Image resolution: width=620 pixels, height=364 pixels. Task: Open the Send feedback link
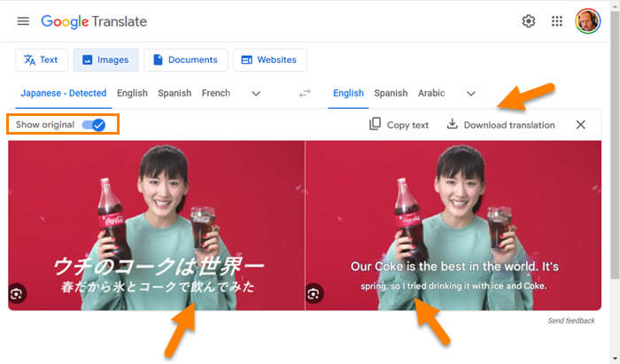pyautogui.click(x=571, y=321)
